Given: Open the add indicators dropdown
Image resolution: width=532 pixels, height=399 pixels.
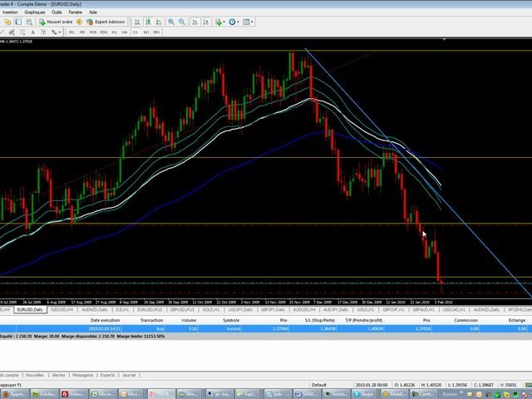Looking at the screenshot, I should coord(220,22).
